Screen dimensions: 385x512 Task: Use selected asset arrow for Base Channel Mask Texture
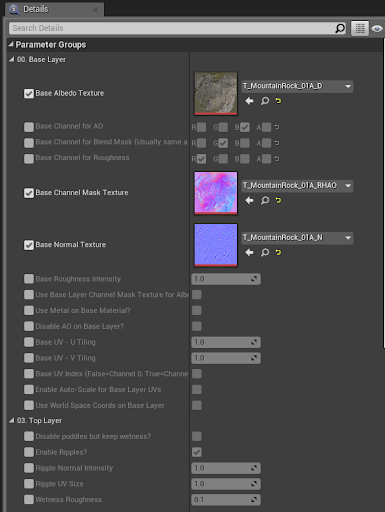pos(249,200)
